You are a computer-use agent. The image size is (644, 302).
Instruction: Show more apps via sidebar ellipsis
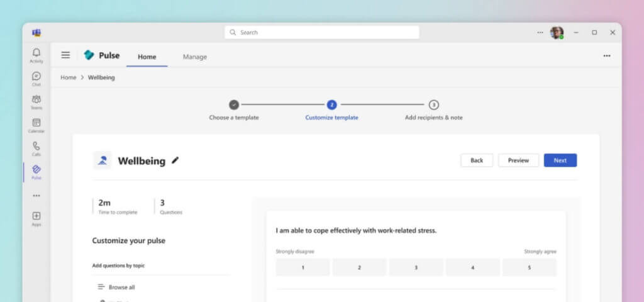click(36, 196)
